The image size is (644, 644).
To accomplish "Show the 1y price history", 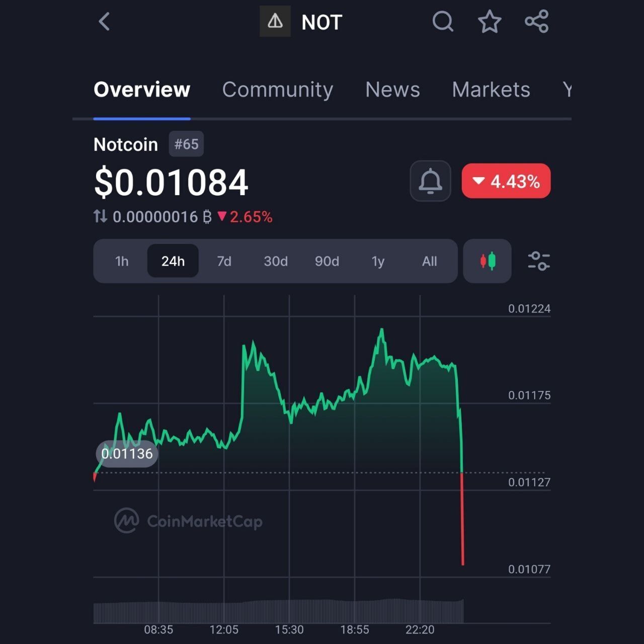I will pyautogui.click(x=378, y=261).
